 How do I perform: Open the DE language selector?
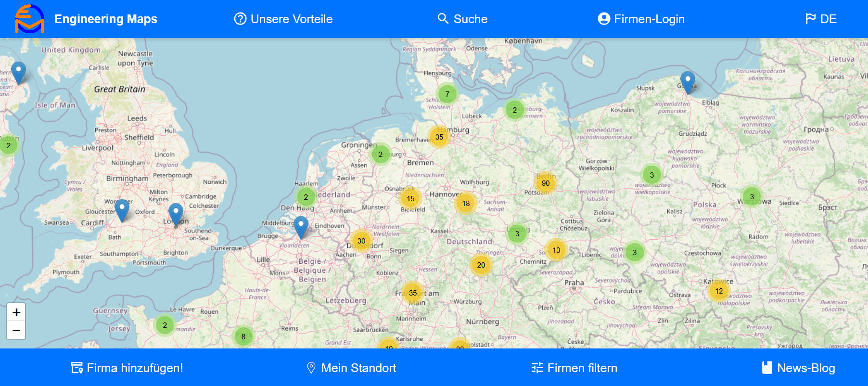pyautogui.click(x=821, y=19)
